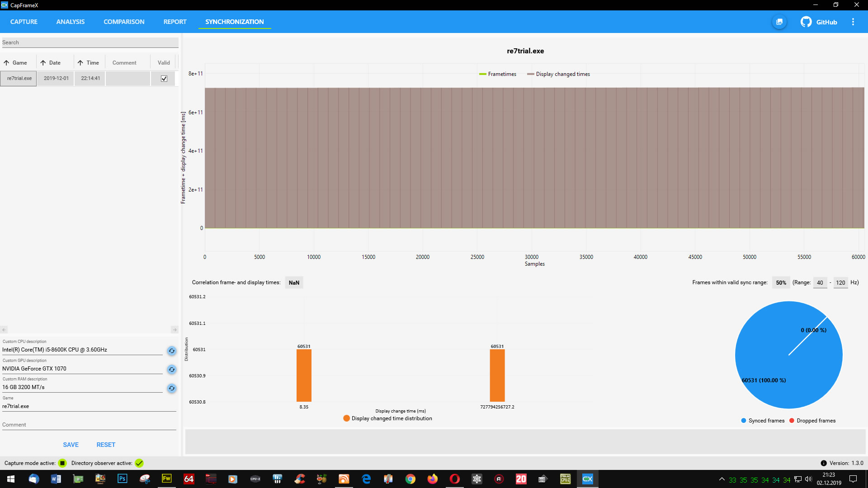The width and height of the screenshot is (868, 488).
Task: Click the directory observer active checkmark
Action: (139, 463)
